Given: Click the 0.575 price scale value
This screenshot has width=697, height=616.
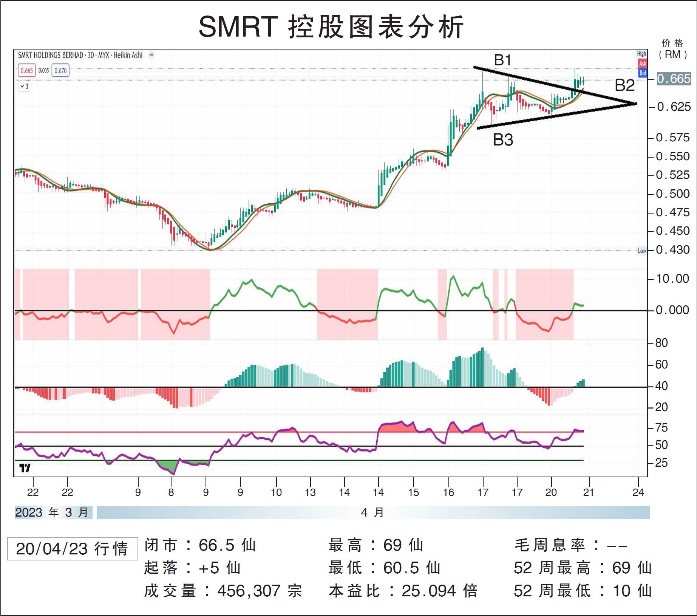Looking at the screenshot, I should pyautogui.click(x=672, y=138).
